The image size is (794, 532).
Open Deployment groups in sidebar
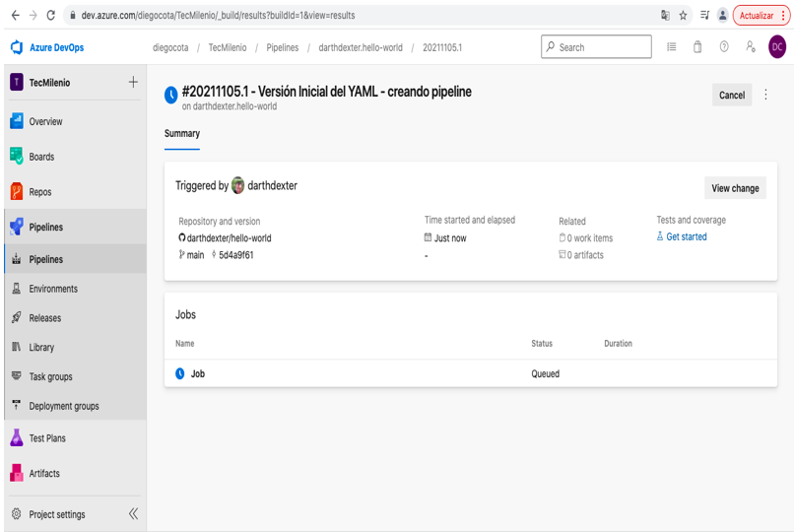pos(75,406)
